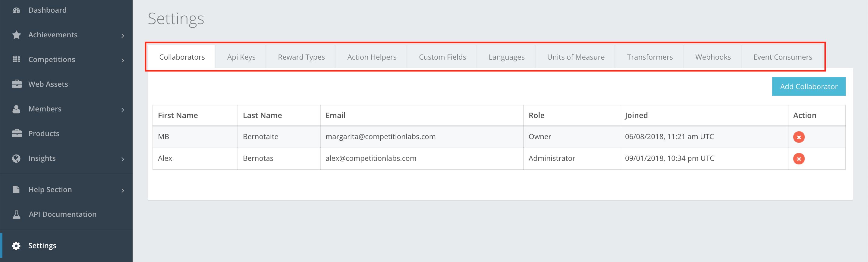Select the Reward Types tab
This screenshot has height=262, width=868.
[x=301, y=57]
